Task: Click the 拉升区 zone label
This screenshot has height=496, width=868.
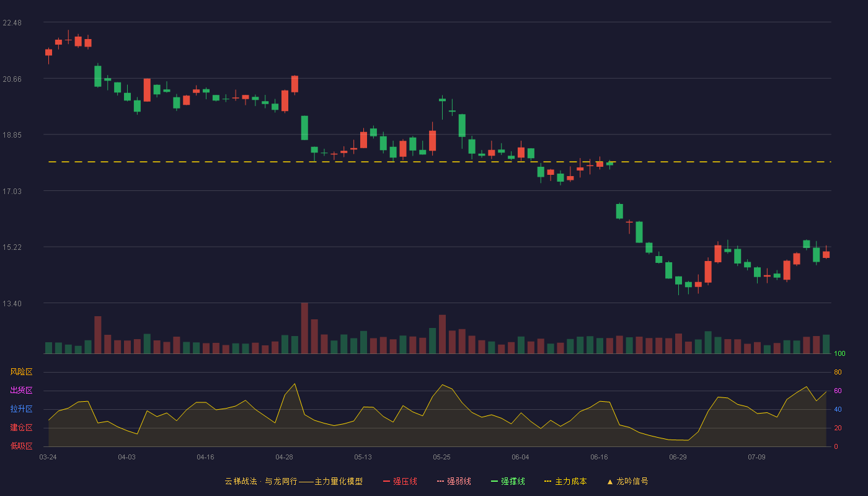Action: (x=21, y=409)
